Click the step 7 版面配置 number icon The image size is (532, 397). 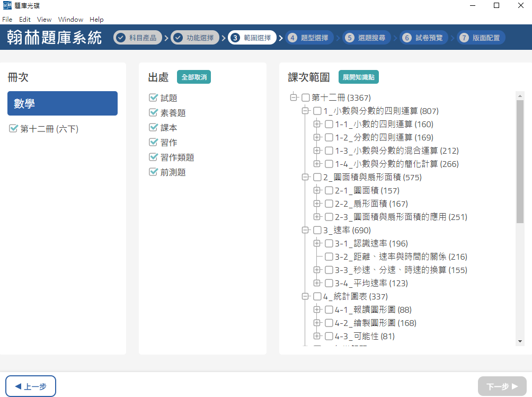coord(464,38)
